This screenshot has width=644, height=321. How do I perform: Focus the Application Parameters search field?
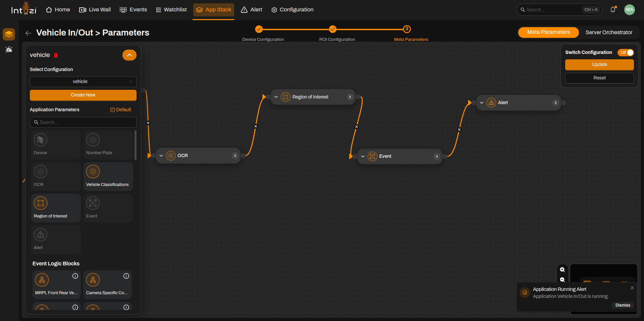[83, 122]
